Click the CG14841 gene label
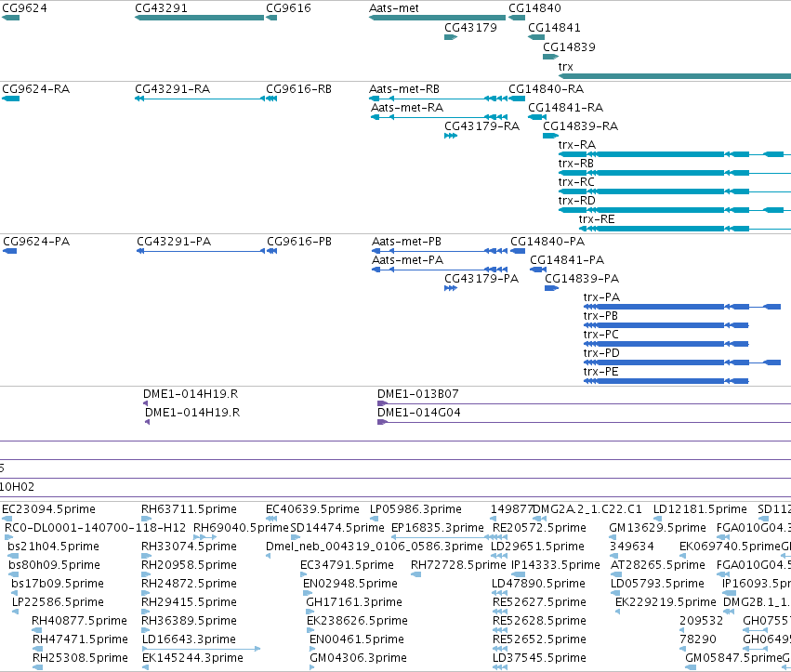 coord(554,28)
